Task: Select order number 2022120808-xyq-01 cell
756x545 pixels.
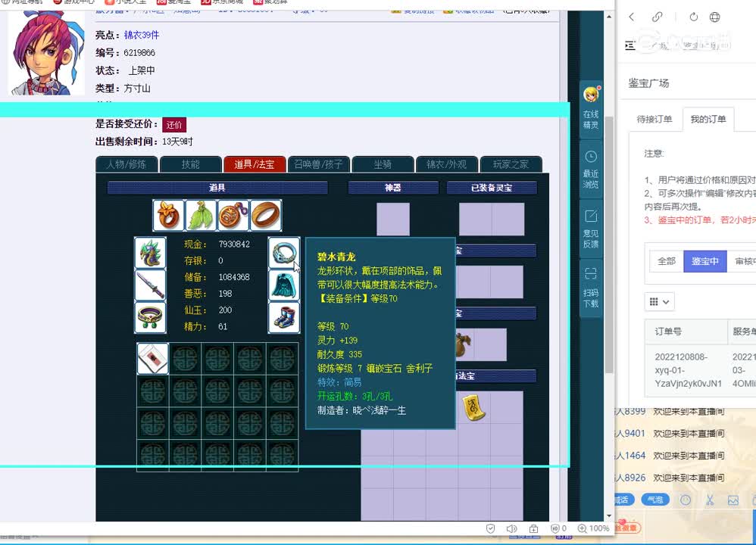Action: (x=686, y=370)
